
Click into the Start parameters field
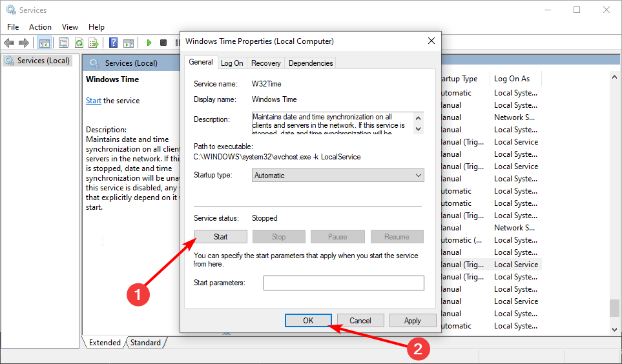pyautogui.click(x=344, y=283)
